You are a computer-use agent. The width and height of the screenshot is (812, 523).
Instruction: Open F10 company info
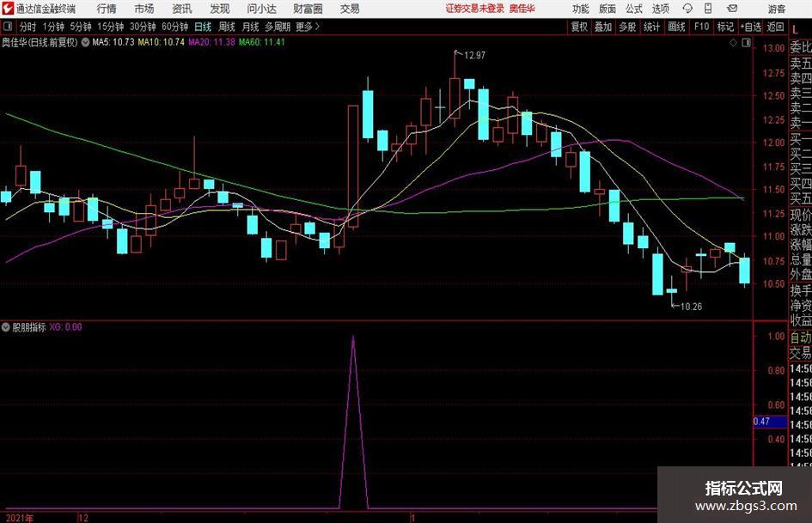(x=702, y=27)
